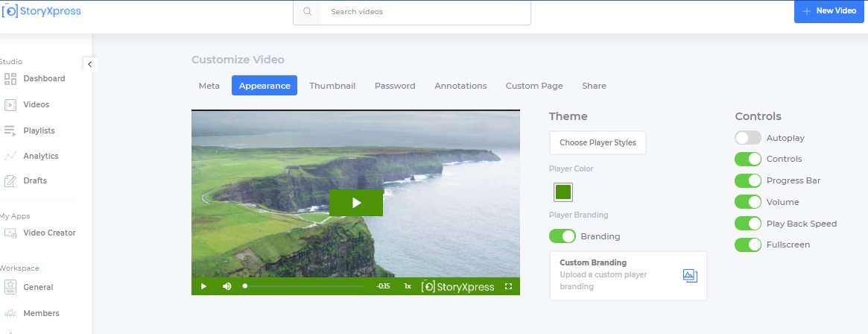Launch the Video Creator app icon
868x334 pixels.
[x=10, y=233]
